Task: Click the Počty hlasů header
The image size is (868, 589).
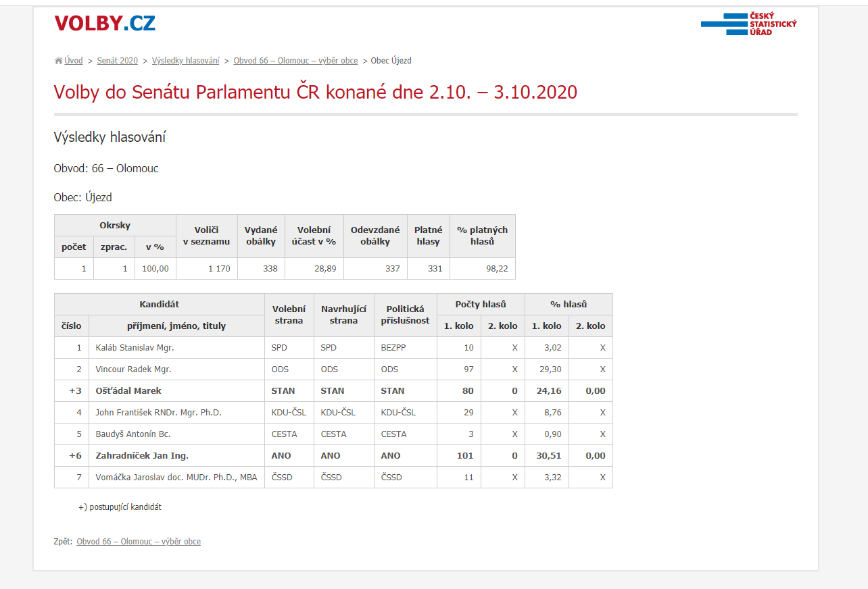Action: 481,305
